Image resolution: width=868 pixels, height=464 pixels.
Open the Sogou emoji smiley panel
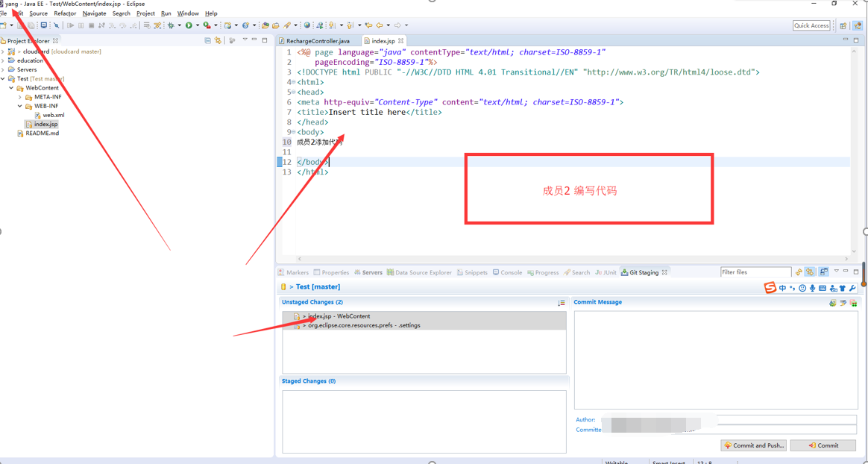(802, 288)
